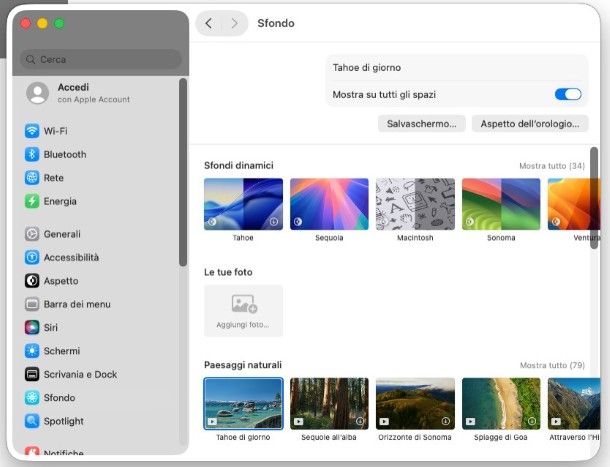This screenshot has width=610, height=467.
Task: Select Orizzonte di Sonoma thumbnail
Action: pyautogui.click(x=415, y=404)
